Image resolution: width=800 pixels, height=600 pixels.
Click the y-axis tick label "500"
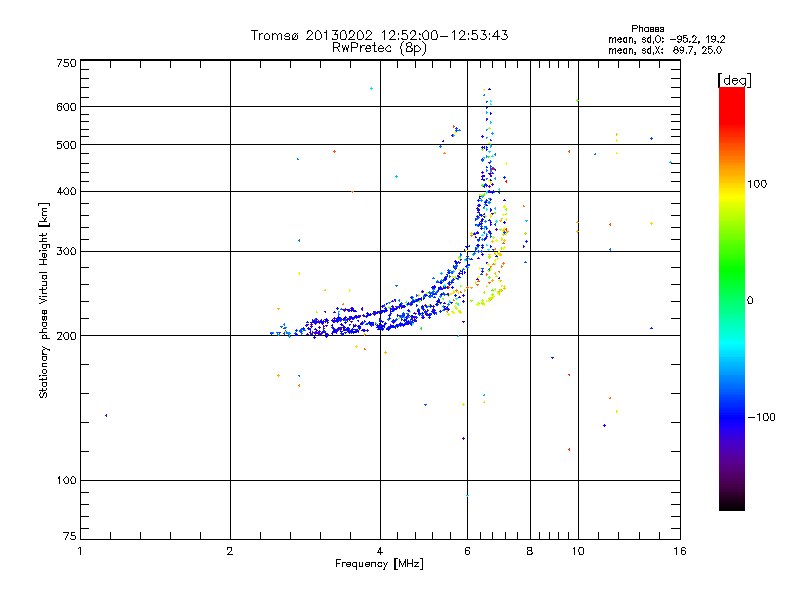[66, 145]
